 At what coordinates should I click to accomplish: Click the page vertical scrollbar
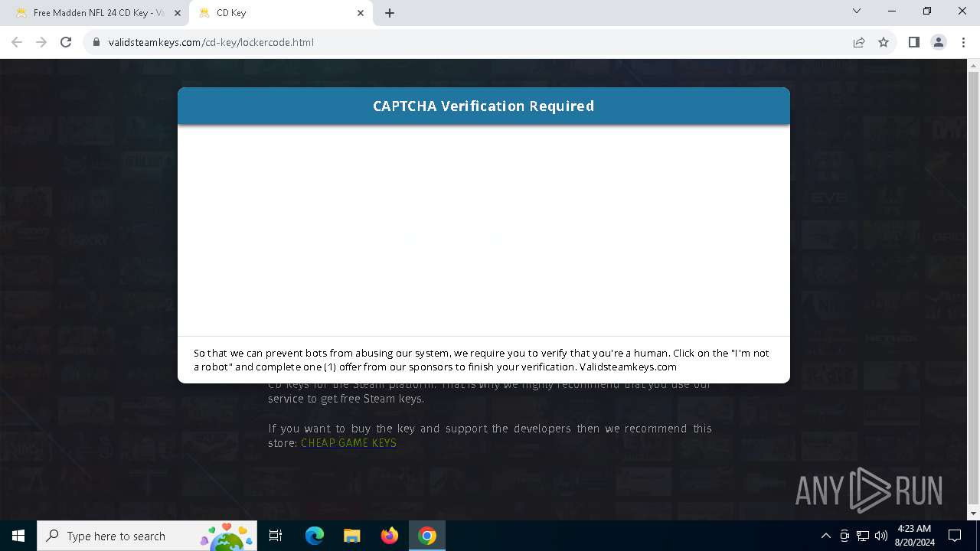[x=974, y=290]
